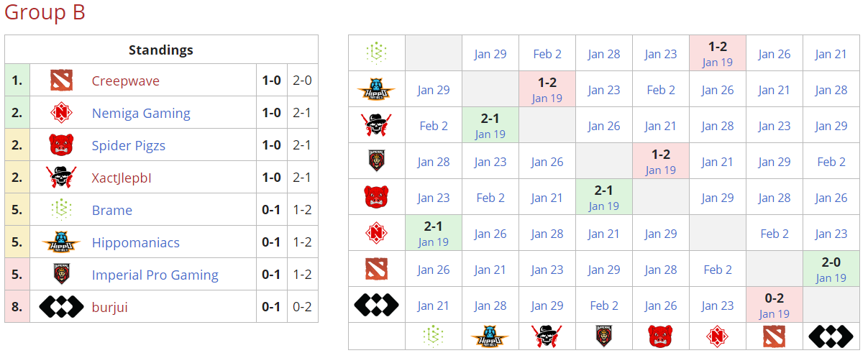Click Nemiga logo in crosstable's bottom row
This screenshot has width=868, height=353.
[x=718, y=336]
